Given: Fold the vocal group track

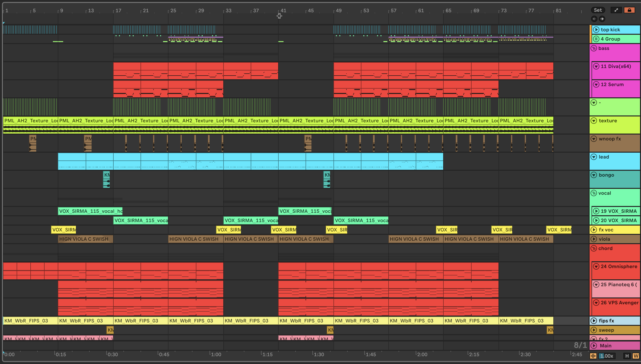Looking at the screenshot, I should pos(594,193).
